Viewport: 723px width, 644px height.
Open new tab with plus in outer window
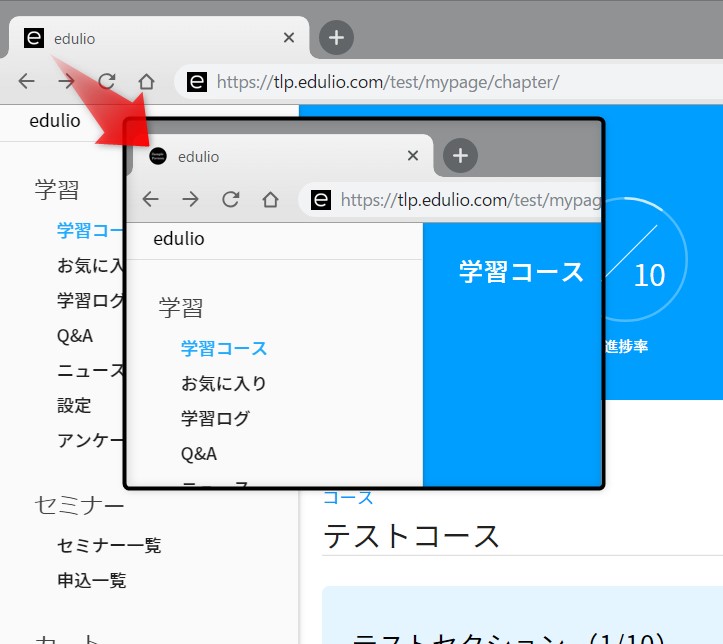[x=336, y=37]
